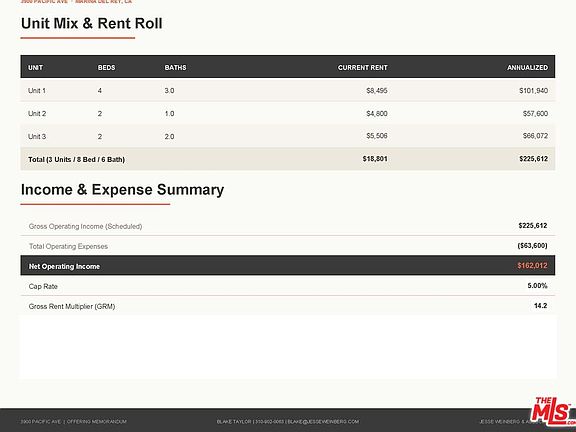This screenshot has height=432, width=576.
Task: Click the "Unit 1" row label
Action: pyautogui.click(x=37, y=90)
